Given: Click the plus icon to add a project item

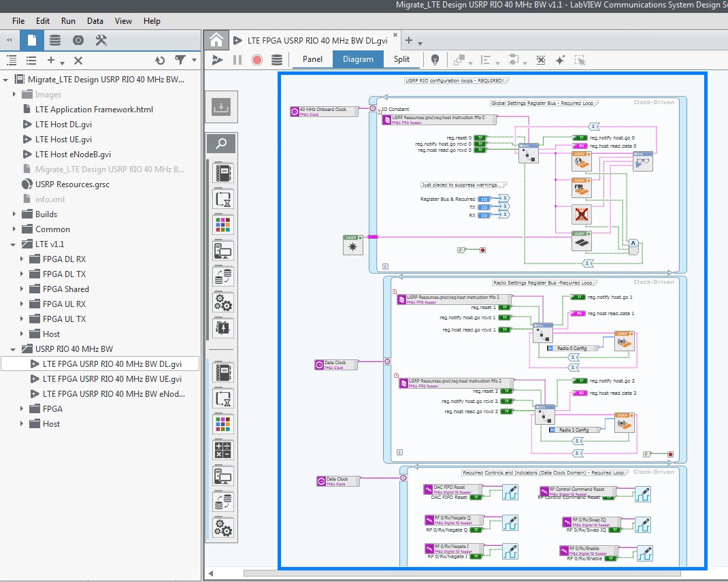Looking at the screenshot, I should point(51,60).
